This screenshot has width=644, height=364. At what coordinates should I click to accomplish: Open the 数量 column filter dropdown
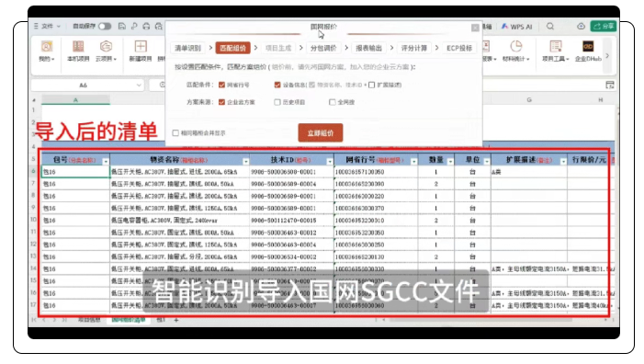point(450,162)
